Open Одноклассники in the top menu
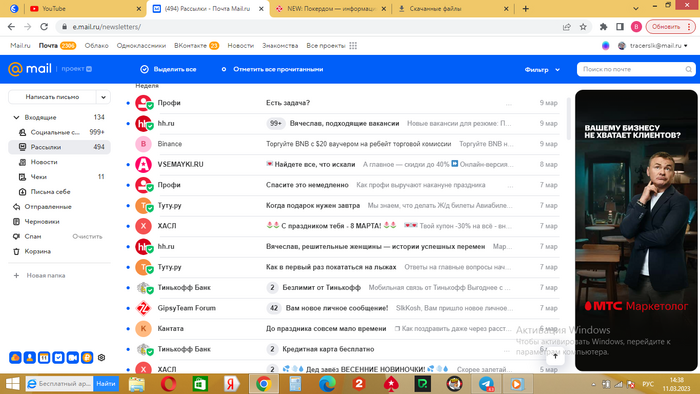700x394 pixels. pyautogui.click(x=141, y=46)
